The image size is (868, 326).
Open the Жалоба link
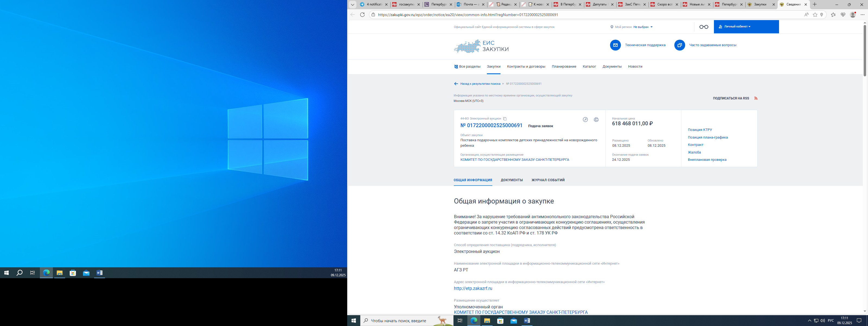pos(694,152)
